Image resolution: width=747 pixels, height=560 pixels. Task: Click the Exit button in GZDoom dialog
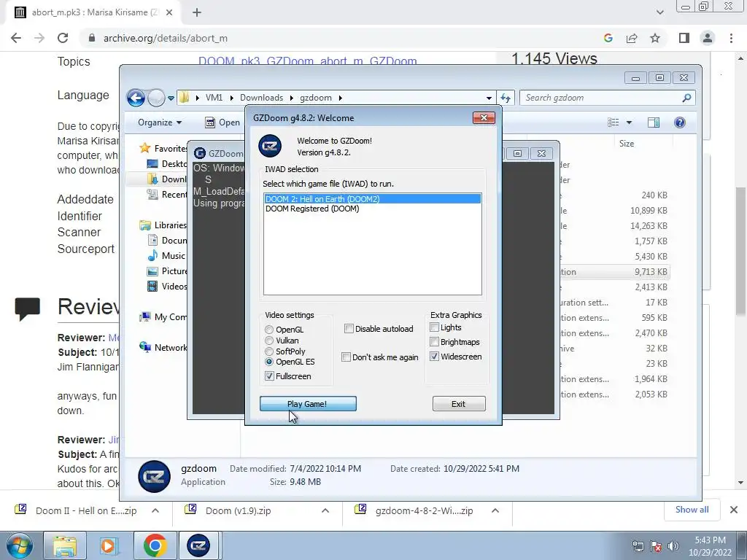(x=459, y=404)
